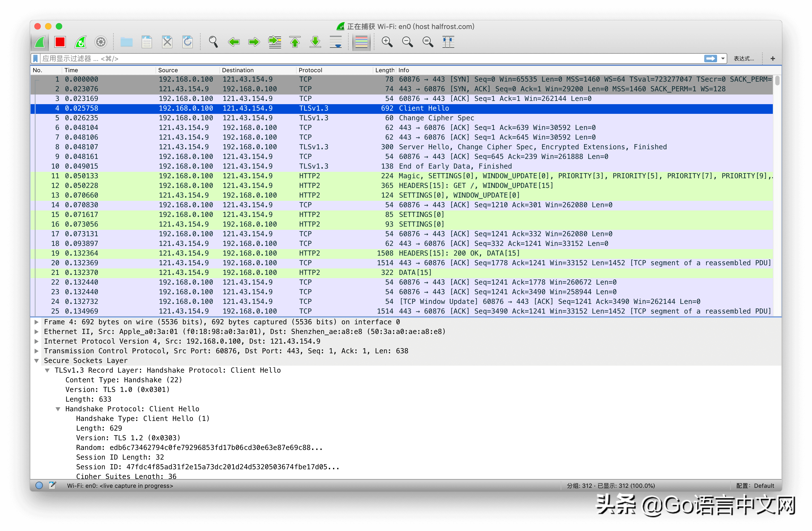This screenshot has width=812, height=531.
Task: Click the Source column header
Action: coord(168,70)
